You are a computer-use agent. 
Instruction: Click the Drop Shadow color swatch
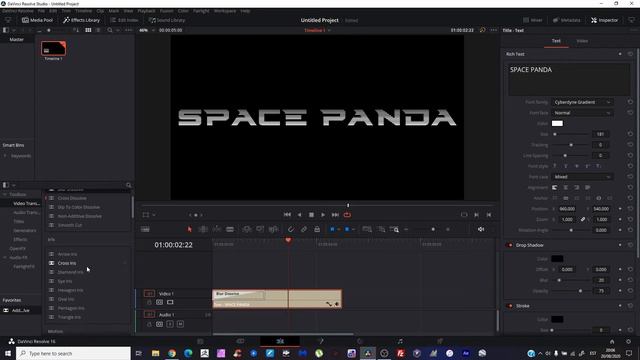pos(557,258)
